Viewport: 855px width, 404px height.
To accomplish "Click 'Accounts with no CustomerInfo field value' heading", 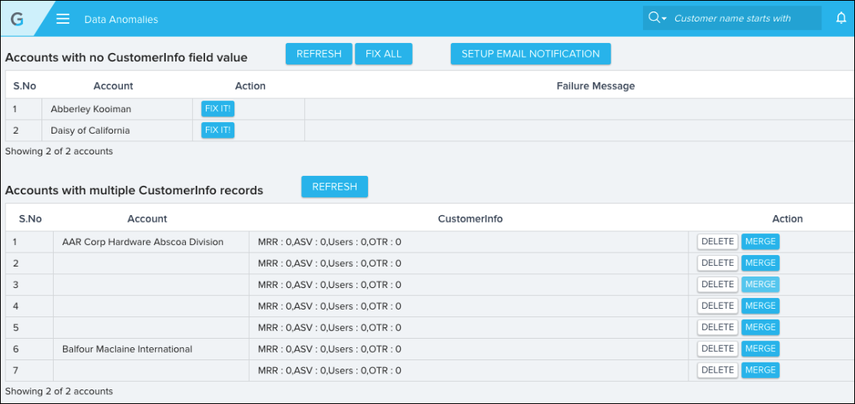I will coord(127,57).
